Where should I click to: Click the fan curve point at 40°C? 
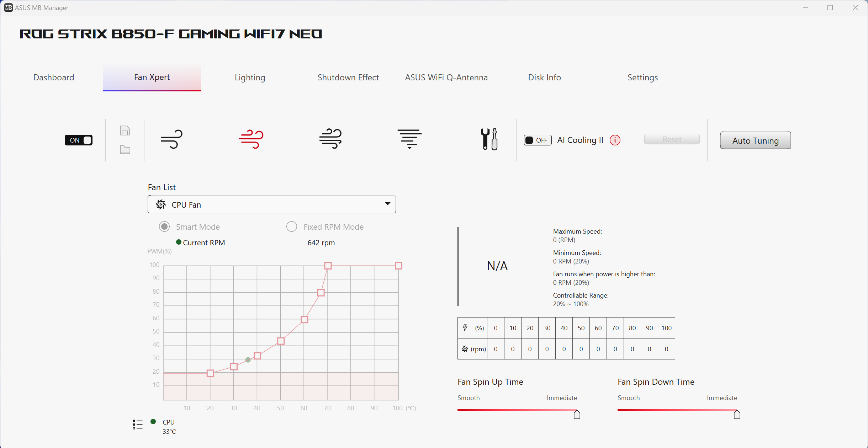[x=258, y=356]
